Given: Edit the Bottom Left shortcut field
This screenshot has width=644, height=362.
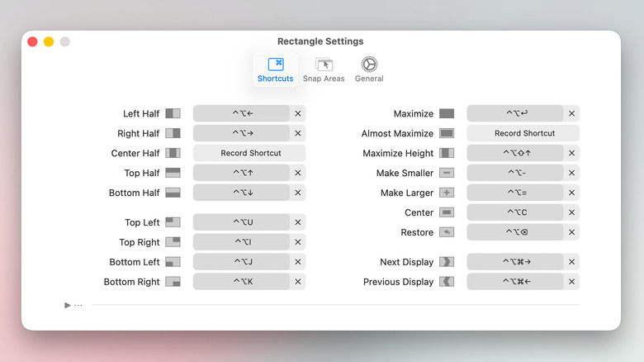Looking at the screenshot, I should click(241, 262).
